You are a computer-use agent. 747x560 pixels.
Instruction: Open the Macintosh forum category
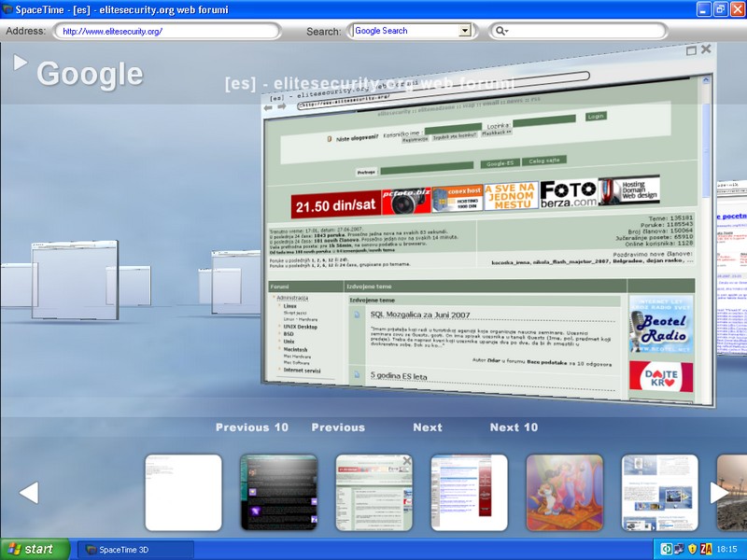coord(295,349)
